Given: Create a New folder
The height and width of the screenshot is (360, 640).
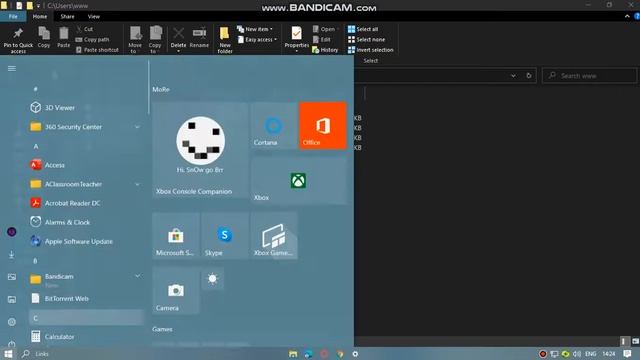Looking at the screenshot, I should pos(225,40).
